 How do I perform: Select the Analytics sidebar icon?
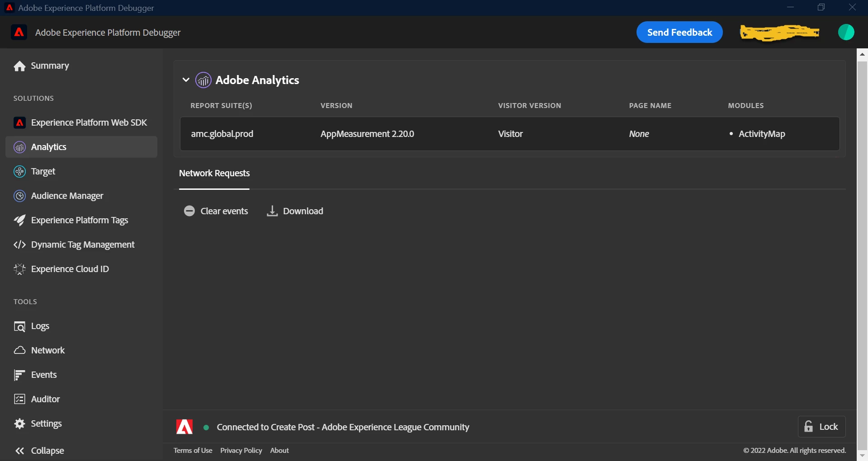pyautogui.click(x=19, y=147)
